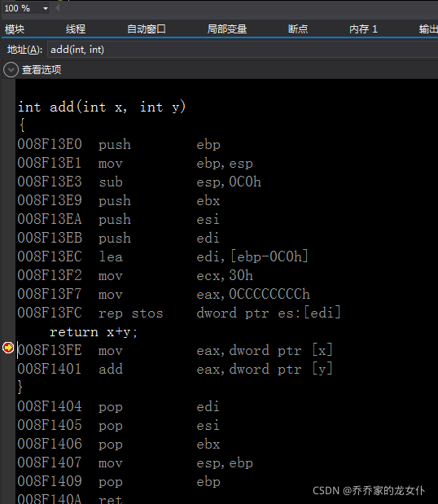
Task: Switch to the 模块 tab
Action: click(15, 29)
